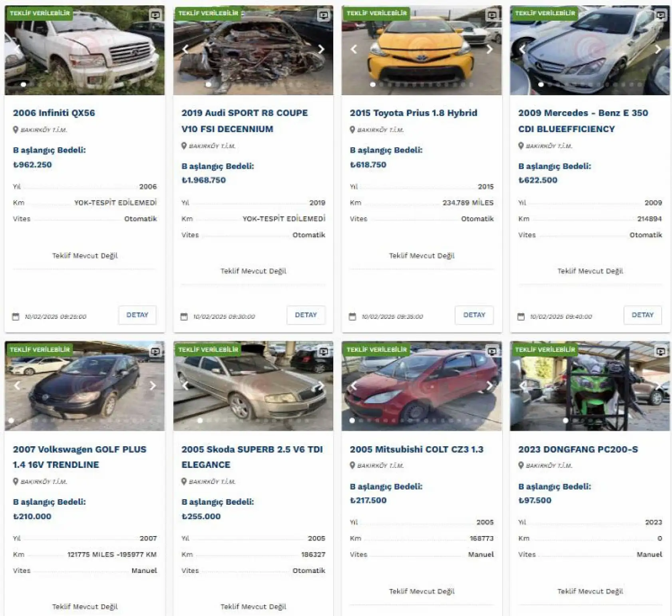The width and height of the screenshot is (672, 616).
Task: Open 2023 DONGFANG PC200-S title link
Action: point(578,449)
